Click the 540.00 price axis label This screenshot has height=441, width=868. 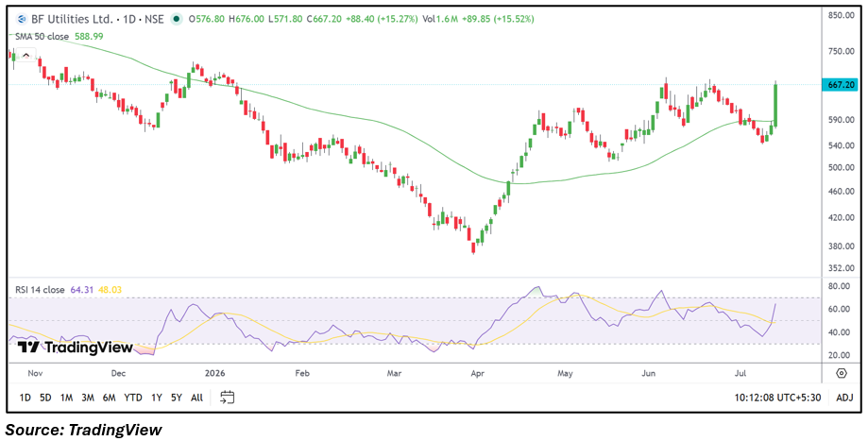(842, 145)
